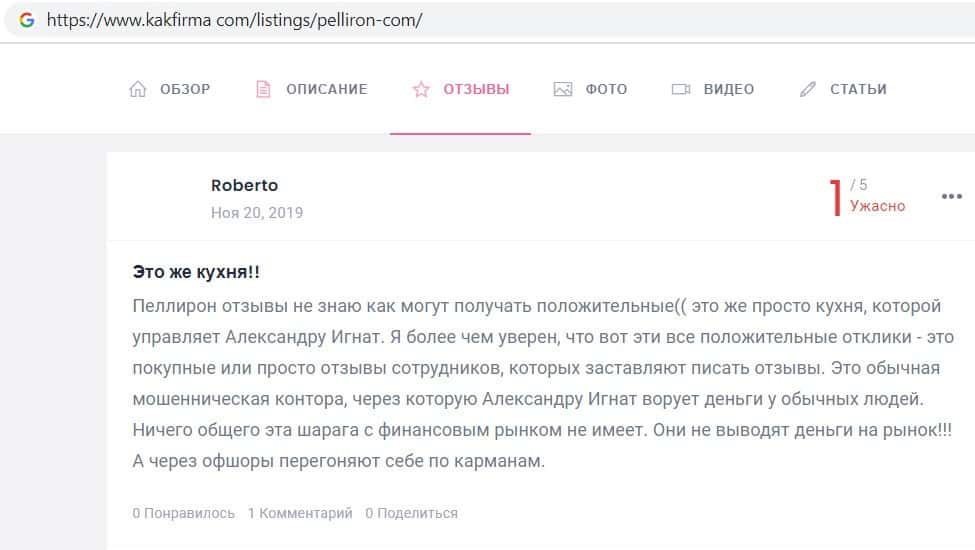The image size is (975, 550).
Task: Share the review via 0 Поделиться
Action: pos(411,513)
